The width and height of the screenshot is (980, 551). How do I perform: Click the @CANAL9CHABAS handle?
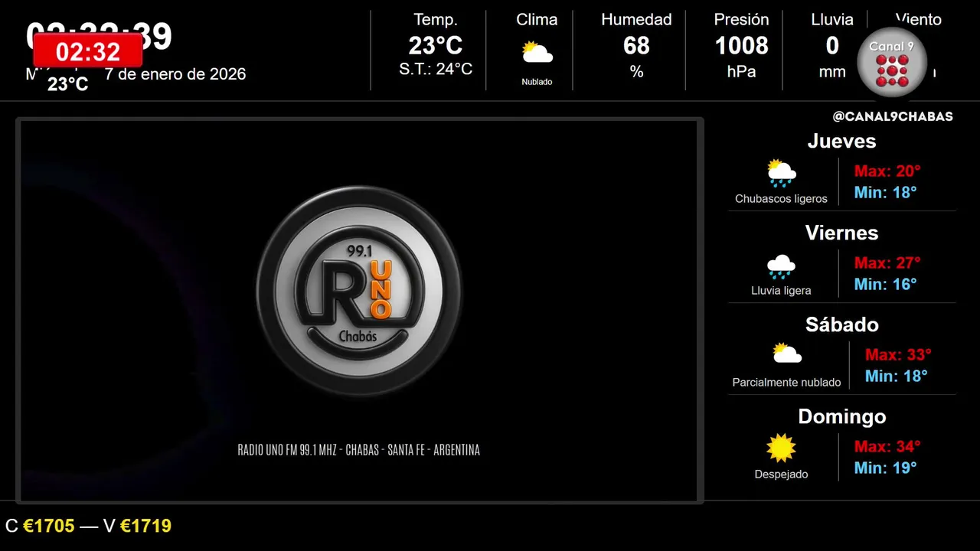pyautogui.click(x=893, y=116)
